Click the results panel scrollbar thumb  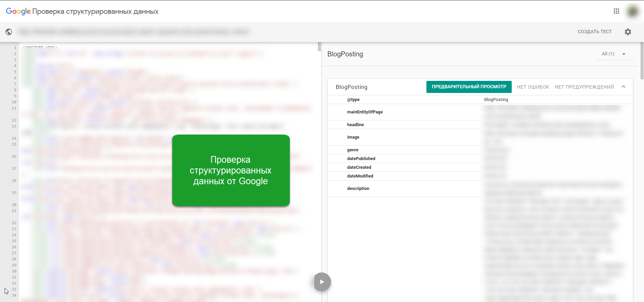(x=642, y=61)
